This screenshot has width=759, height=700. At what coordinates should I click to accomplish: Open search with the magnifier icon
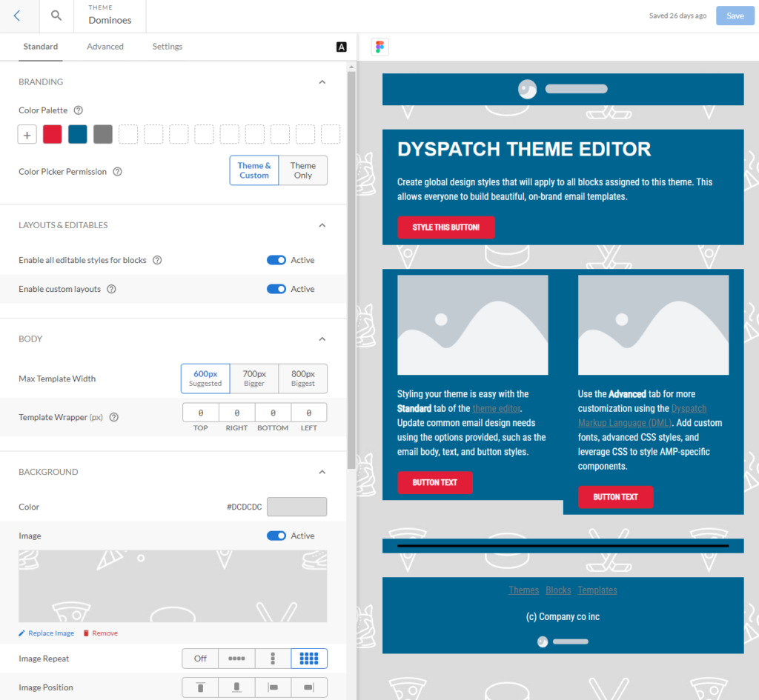tap(56, 16)
